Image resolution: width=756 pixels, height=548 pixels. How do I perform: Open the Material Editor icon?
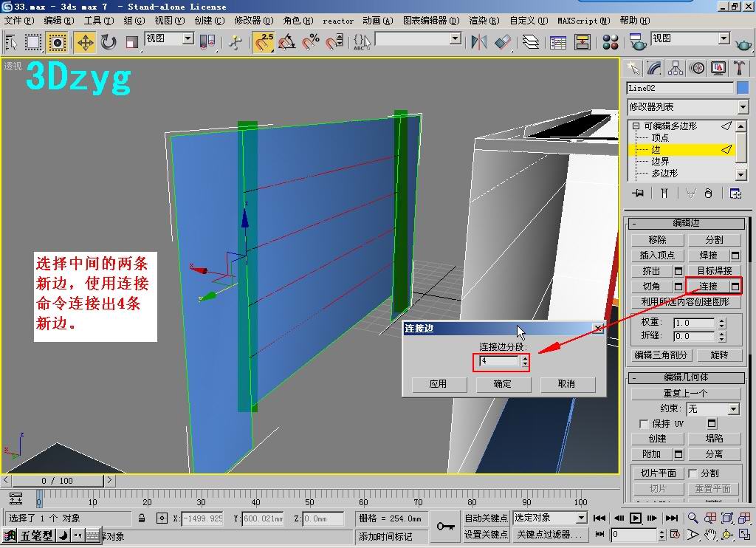(611, 42)
